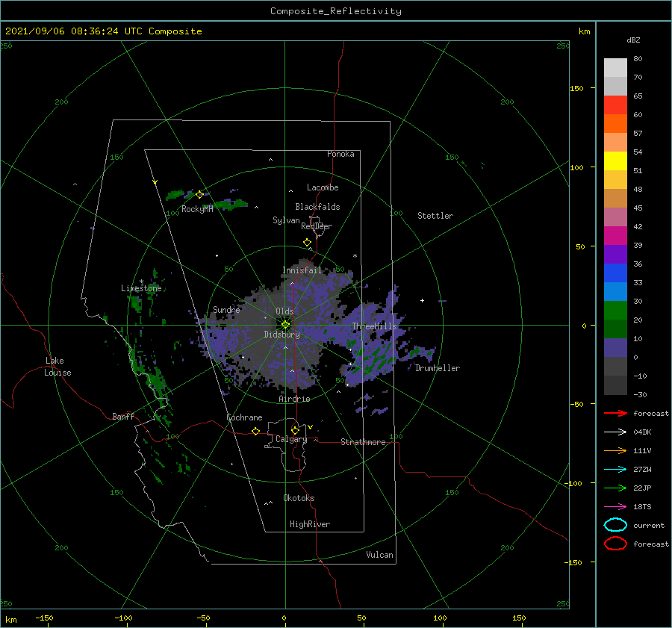Click the Lacombe label on map
This screenshot has height=628, width=672.
(x=323, y=187)
